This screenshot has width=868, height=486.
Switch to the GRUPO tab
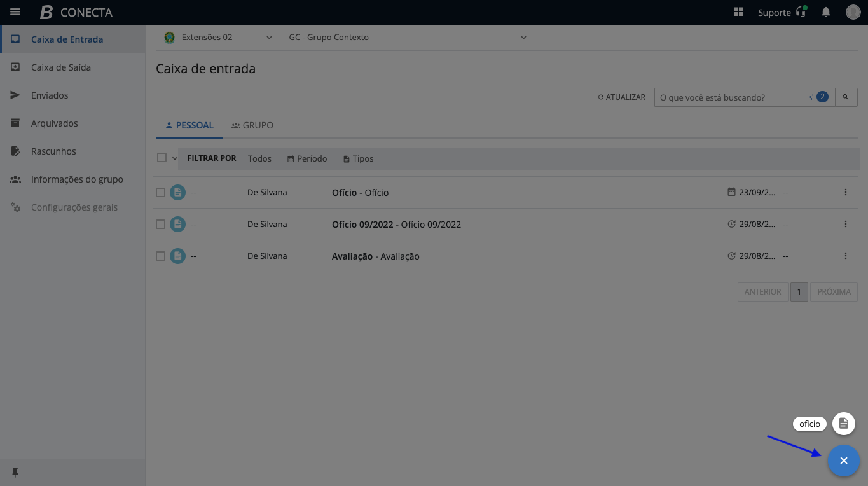point(252,125)
